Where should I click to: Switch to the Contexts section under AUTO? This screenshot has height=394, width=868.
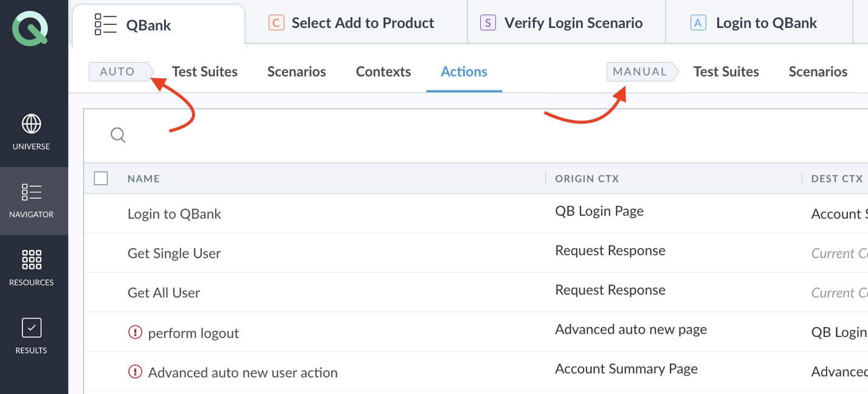click(383, 71)
